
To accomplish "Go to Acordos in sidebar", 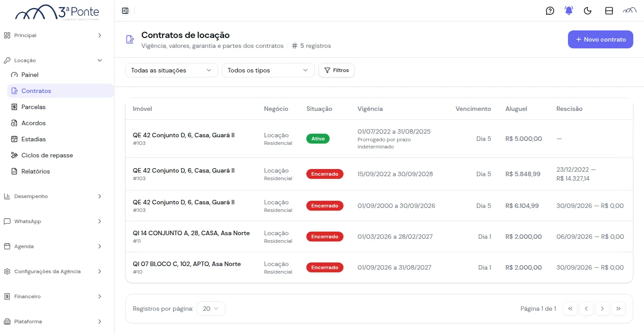I will point(60,123).
